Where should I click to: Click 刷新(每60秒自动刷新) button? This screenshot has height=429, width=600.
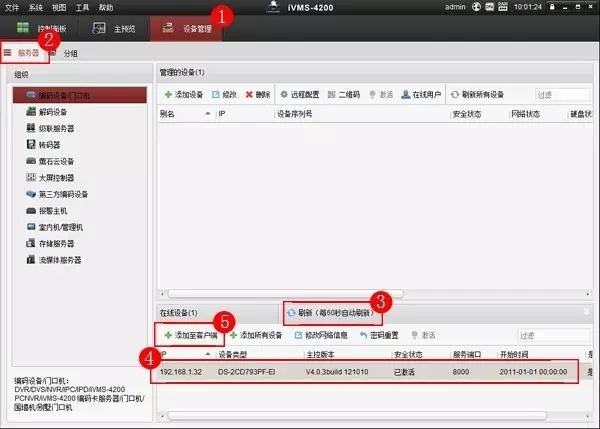(333, 313)
